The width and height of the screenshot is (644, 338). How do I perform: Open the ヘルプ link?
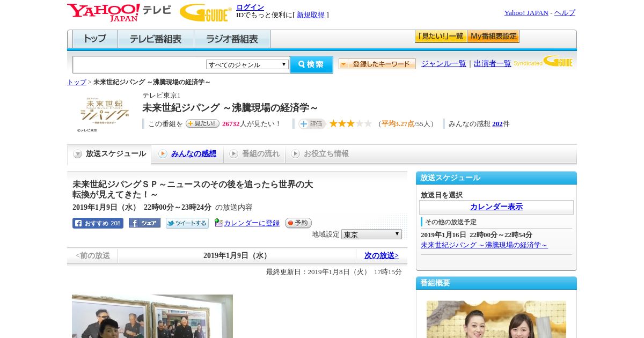click(565, 13)
